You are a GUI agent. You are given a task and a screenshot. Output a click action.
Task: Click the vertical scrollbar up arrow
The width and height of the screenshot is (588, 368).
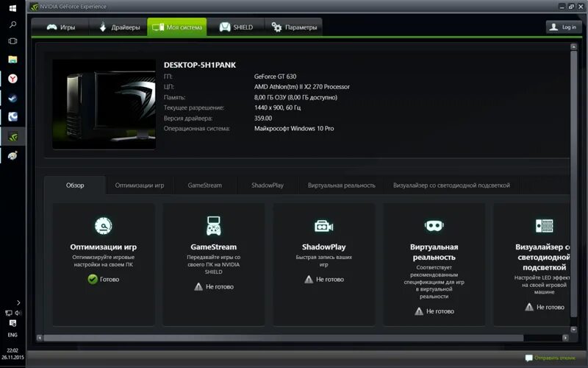coord(573,47)
